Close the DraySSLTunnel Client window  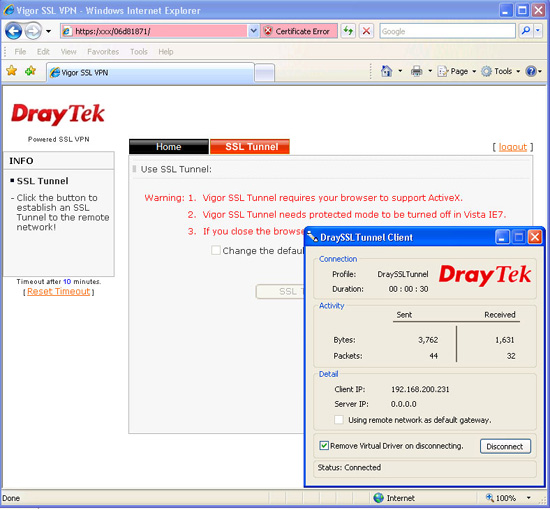pyautogui.click(x=535, y=237)
